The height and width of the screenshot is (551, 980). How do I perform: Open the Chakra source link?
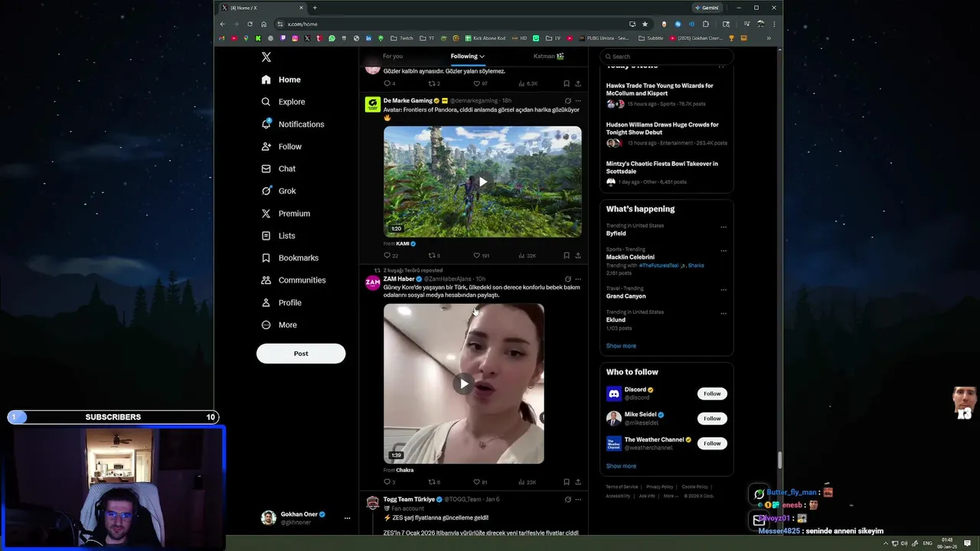click(x=405, y=470)
